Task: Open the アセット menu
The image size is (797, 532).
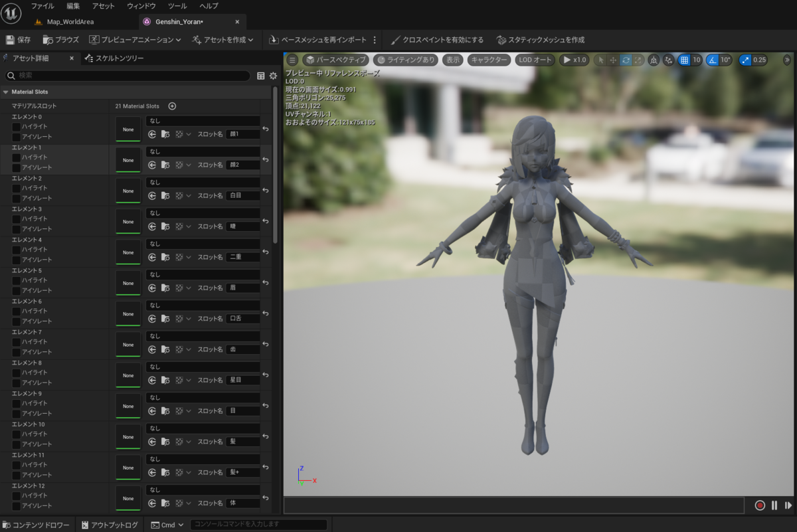Action: 104,6
